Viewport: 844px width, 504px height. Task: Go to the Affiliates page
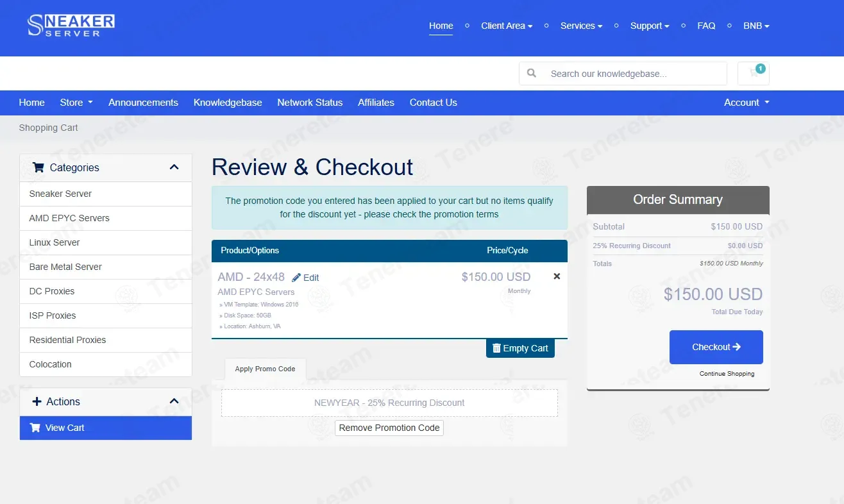(376, 103)
